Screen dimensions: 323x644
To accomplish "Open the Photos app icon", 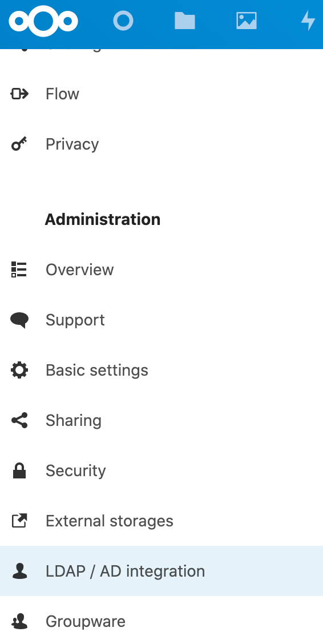I will click(247, 21).
